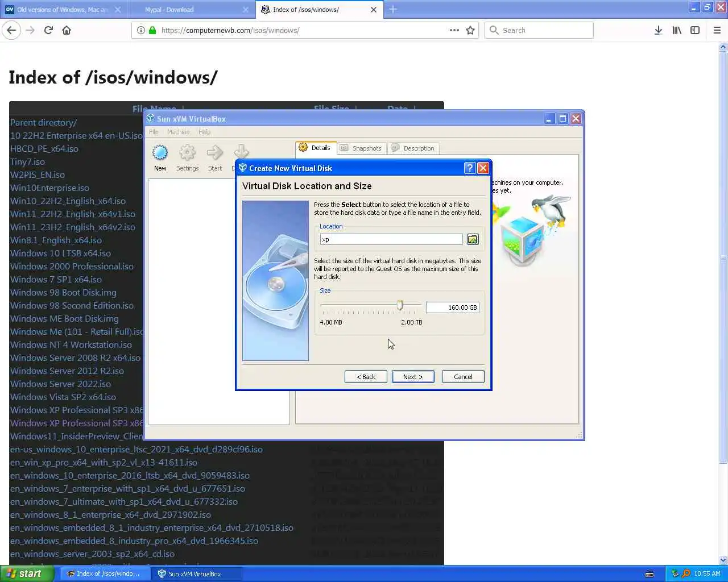The image size is (728, 582).
Task: Open the 'Windows Vista SP2 x64.iso' link
Action: pos(63,397)
